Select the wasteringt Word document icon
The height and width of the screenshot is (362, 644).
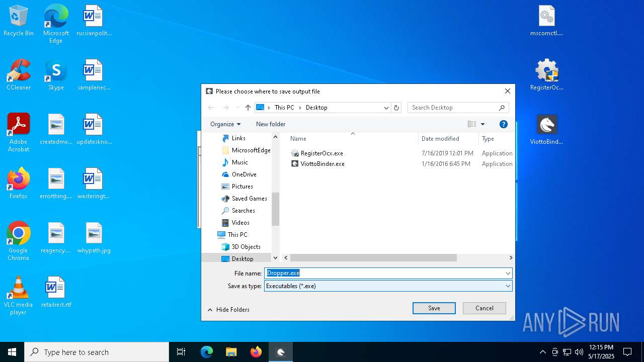[x=94, y=184]
